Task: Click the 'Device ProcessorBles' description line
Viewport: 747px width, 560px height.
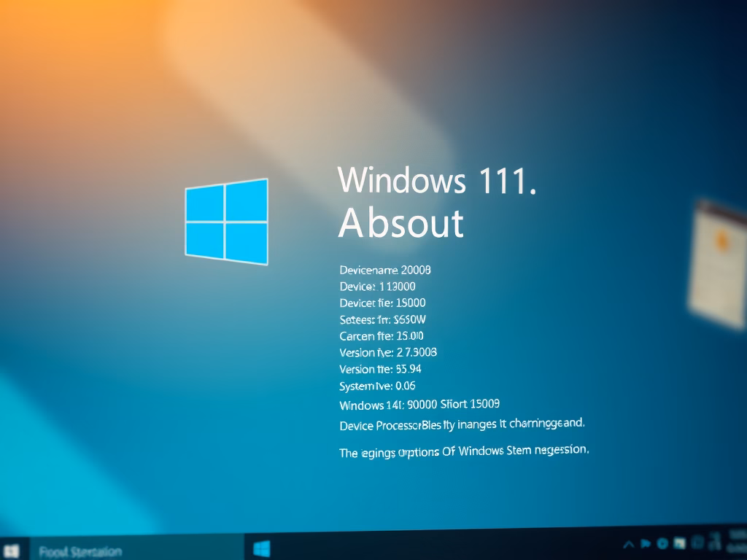Action: (462, 424)
